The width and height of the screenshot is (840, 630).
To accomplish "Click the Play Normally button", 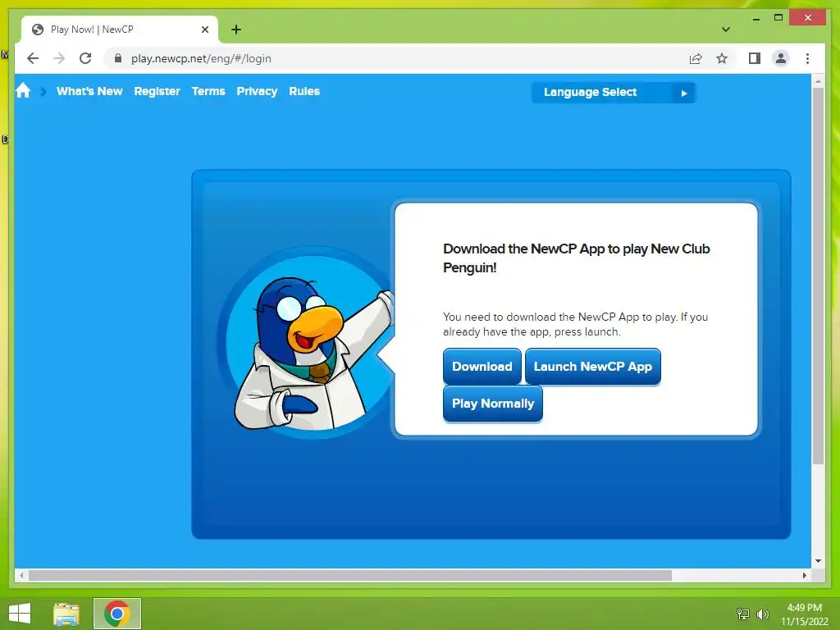I will point(493,404).
